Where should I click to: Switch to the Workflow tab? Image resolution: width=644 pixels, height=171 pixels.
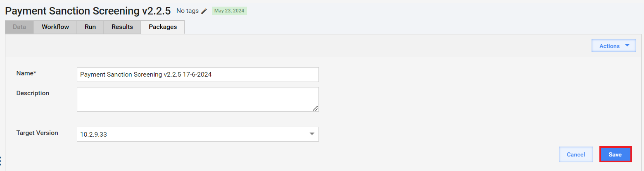[55, 27]
